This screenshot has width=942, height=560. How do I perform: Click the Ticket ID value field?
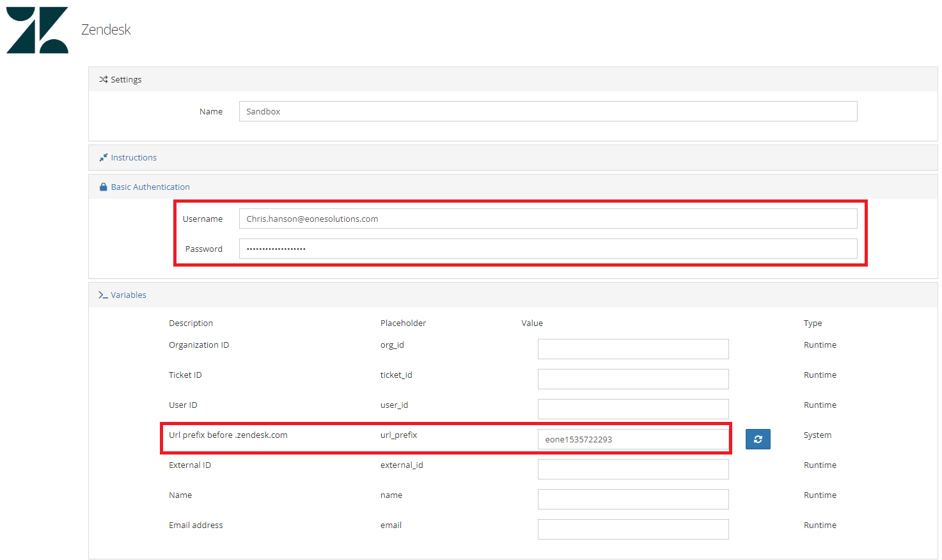(x=633, y=379)
